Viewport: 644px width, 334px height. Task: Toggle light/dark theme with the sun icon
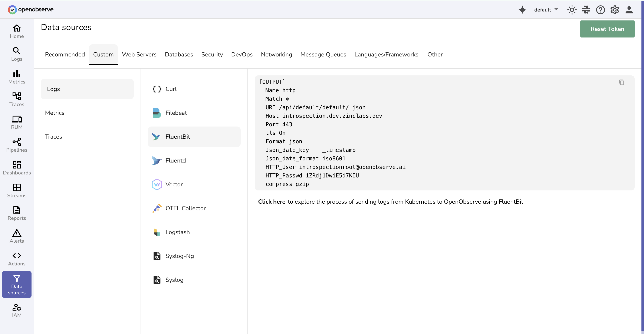click(x=572, y=10)
